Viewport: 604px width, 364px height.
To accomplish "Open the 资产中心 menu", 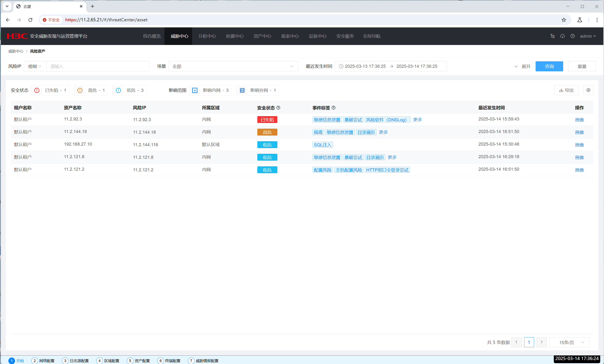I will (262, 36).
